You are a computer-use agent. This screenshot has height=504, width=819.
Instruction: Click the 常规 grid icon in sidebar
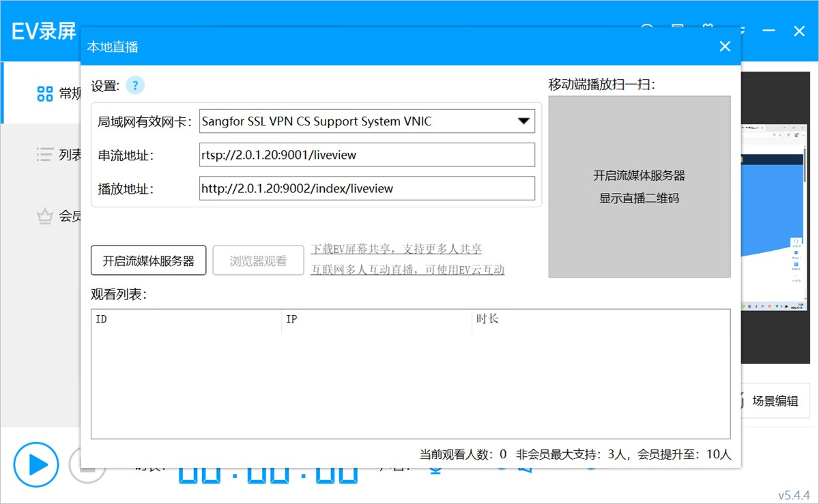tap(44, 93)
